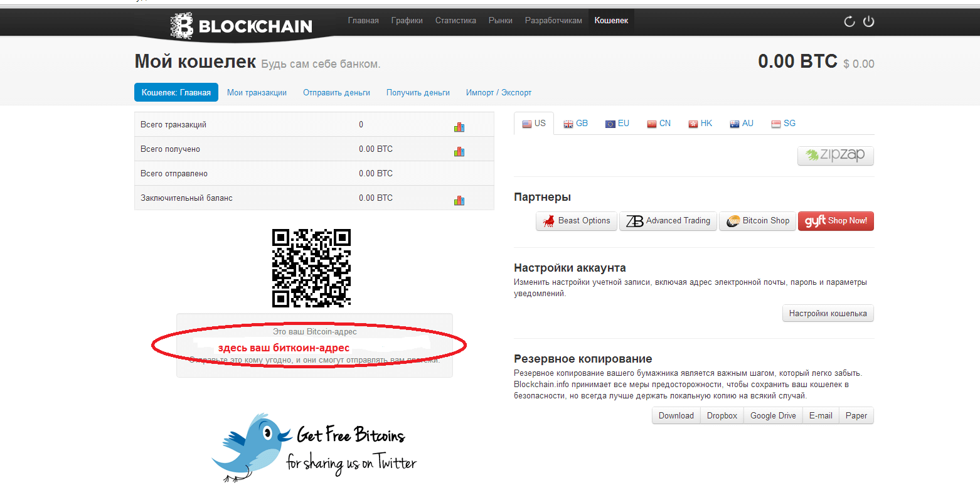Screen dimensions: 980x490
Task: Select the US country tab
Action: click(534, 124)
